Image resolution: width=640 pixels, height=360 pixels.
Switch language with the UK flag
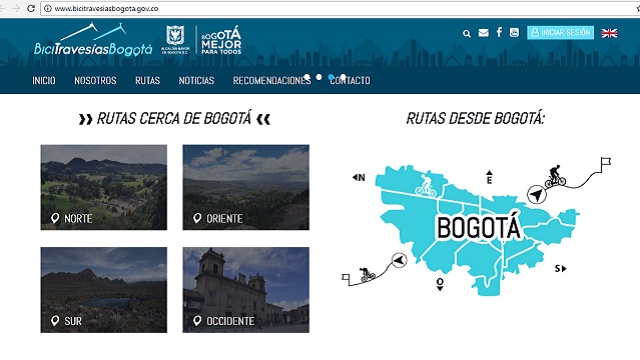click(x=609, y=33)
